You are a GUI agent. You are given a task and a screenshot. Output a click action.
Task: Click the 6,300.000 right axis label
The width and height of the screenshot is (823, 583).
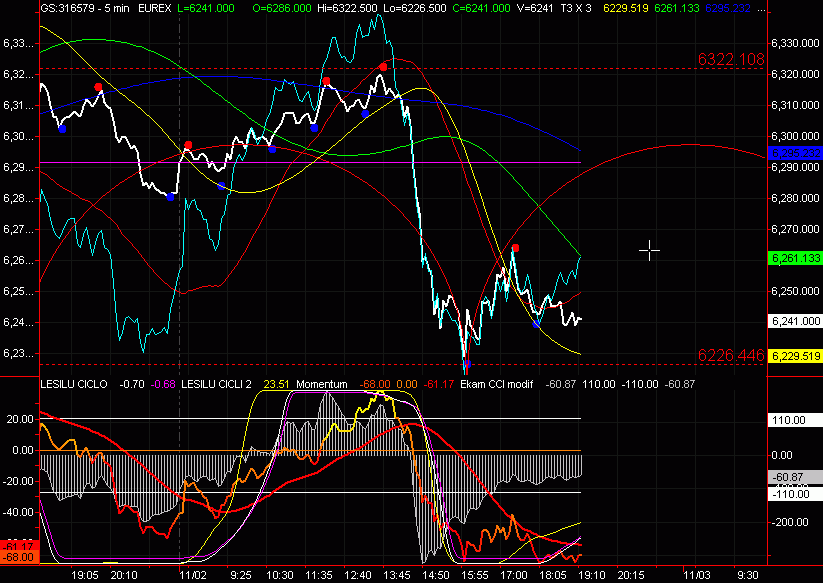795,136
